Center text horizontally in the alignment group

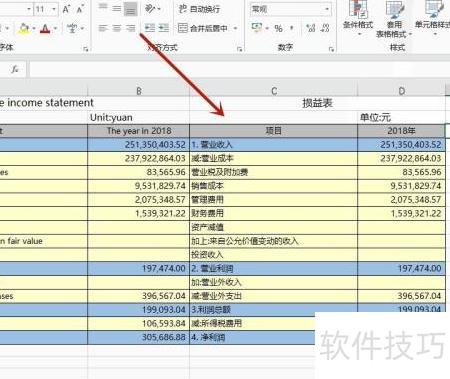116,28
